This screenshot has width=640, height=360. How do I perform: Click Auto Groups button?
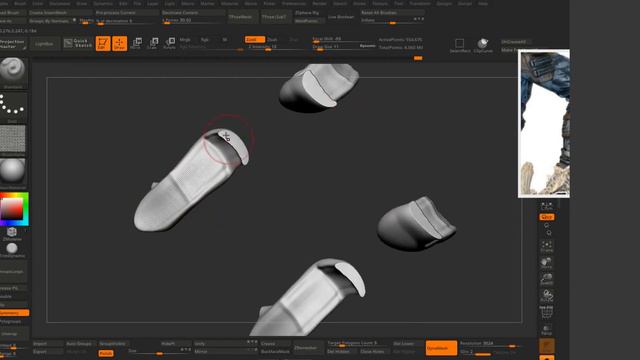80,344
